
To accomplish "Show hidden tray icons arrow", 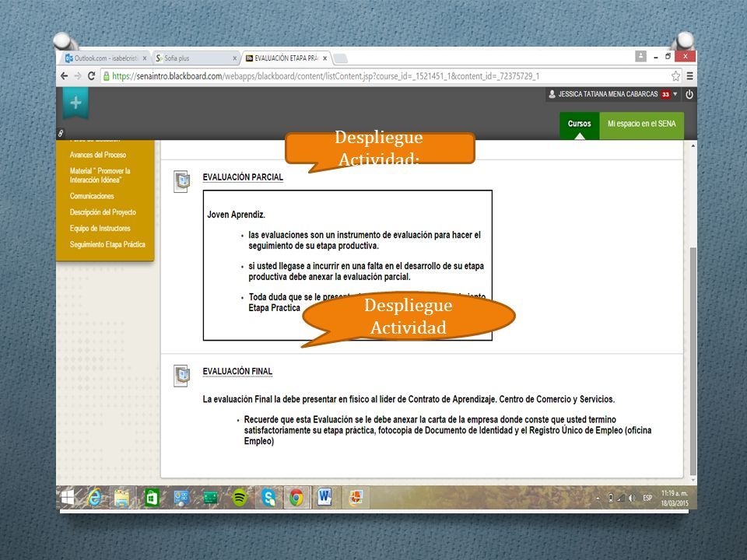I will pos(598,499).
